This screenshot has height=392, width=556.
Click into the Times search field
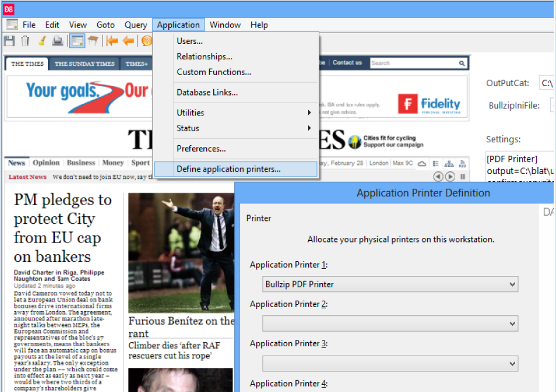[x=414, y=63]
